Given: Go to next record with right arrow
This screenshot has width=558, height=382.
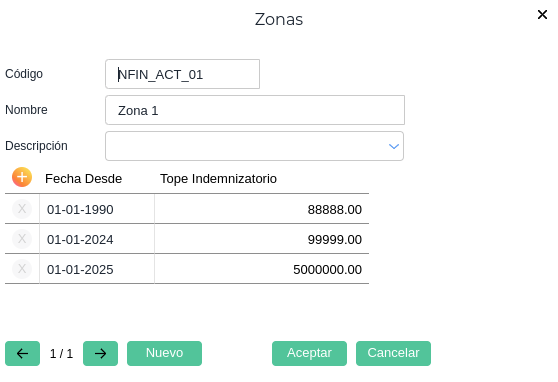Looking at the screenshot, I should click(x=100, y=354).
